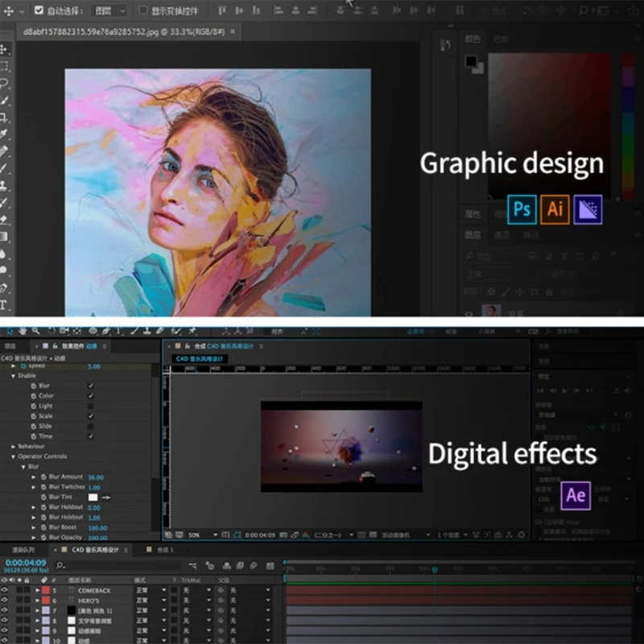Close the d8abf157882315 jpg document tab
Viewport: 644px width, 644px height.
point(233,31)
